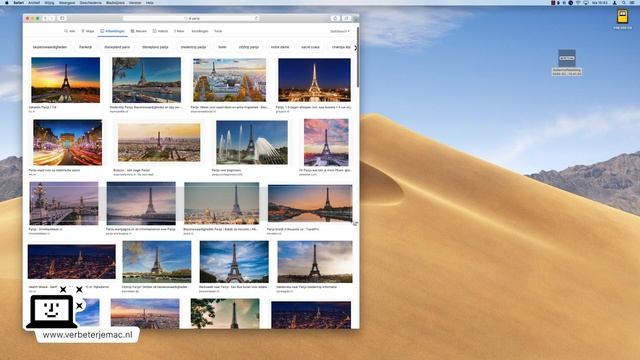Open the Instellingen search settings
The width and height of the screenshot is (640, 360).
(200, 31)
